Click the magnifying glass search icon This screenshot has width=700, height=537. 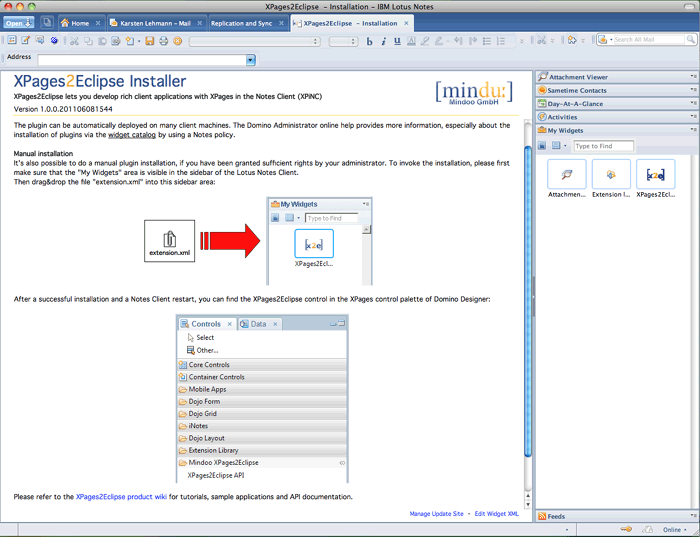(690, 40)
